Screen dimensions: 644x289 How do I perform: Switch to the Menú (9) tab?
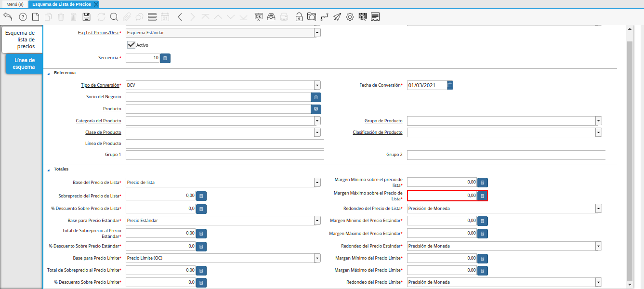(x=14, y=4)
